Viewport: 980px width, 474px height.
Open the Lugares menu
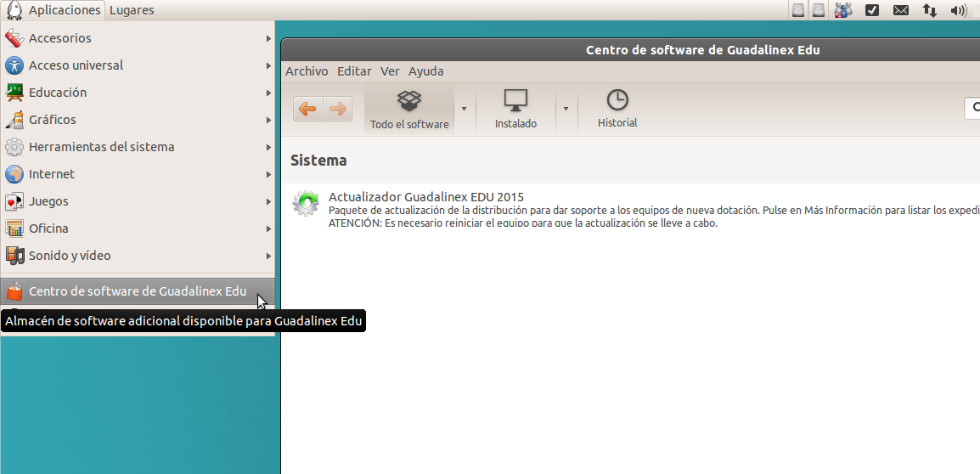coord(132,10)
